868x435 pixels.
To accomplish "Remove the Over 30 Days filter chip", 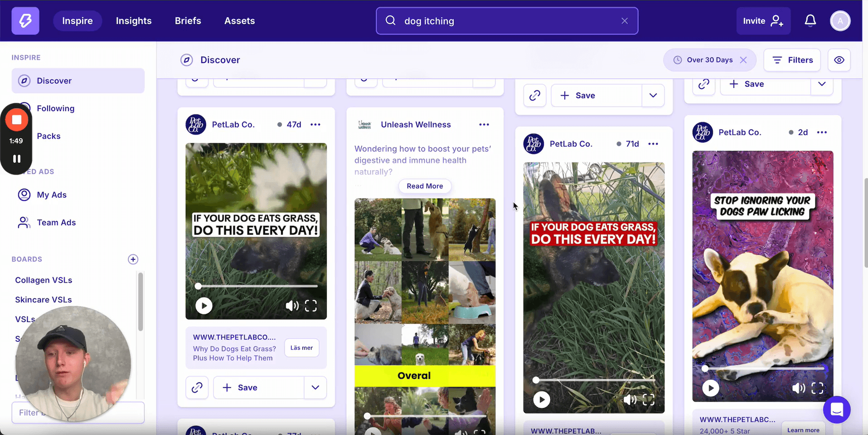I will pyautogui.click(x=743, y=60).
